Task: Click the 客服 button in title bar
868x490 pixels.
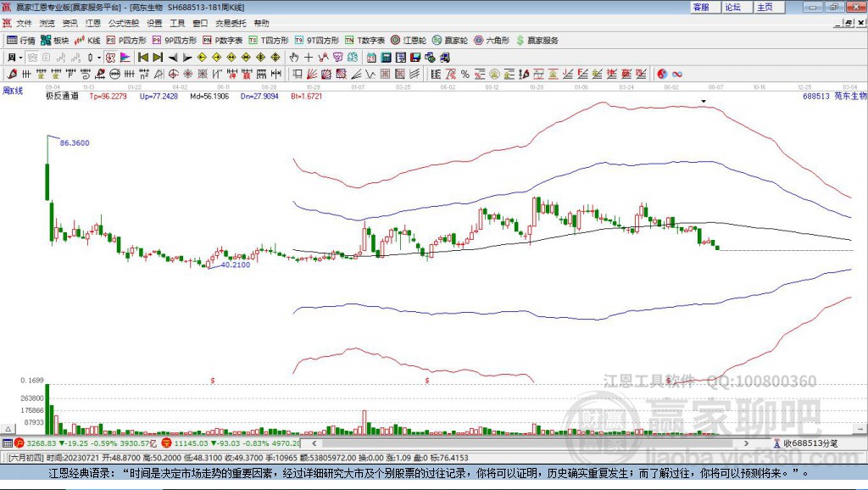Action: point(704,7)
